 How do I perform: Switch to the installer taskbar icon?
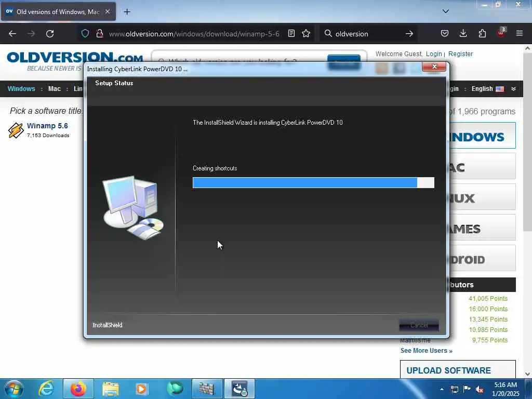pyautogui.click(x=240, y=389)
